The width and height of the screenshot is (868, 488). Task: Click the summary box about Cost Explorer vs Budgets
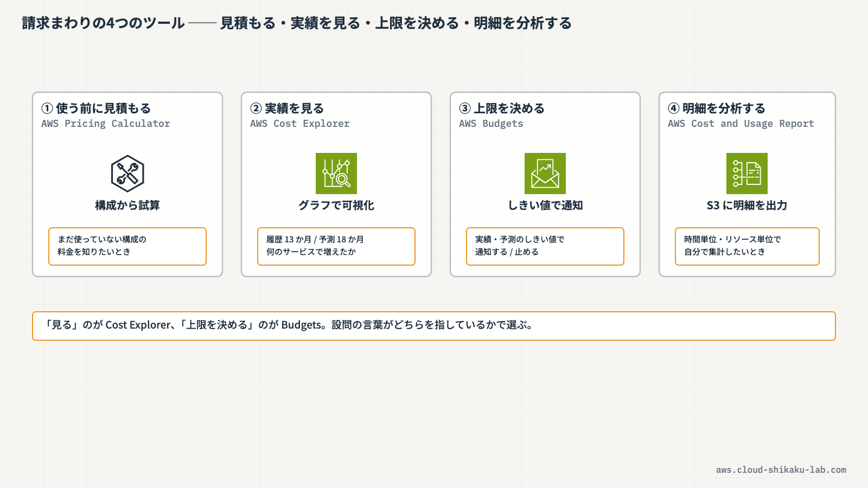[434, 326]
